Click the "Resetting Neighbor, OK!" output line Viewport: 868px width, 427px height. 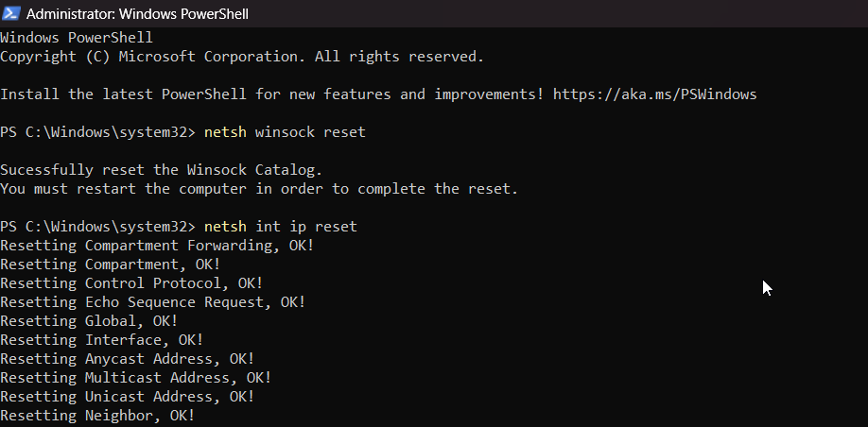[x=96, y=416]
